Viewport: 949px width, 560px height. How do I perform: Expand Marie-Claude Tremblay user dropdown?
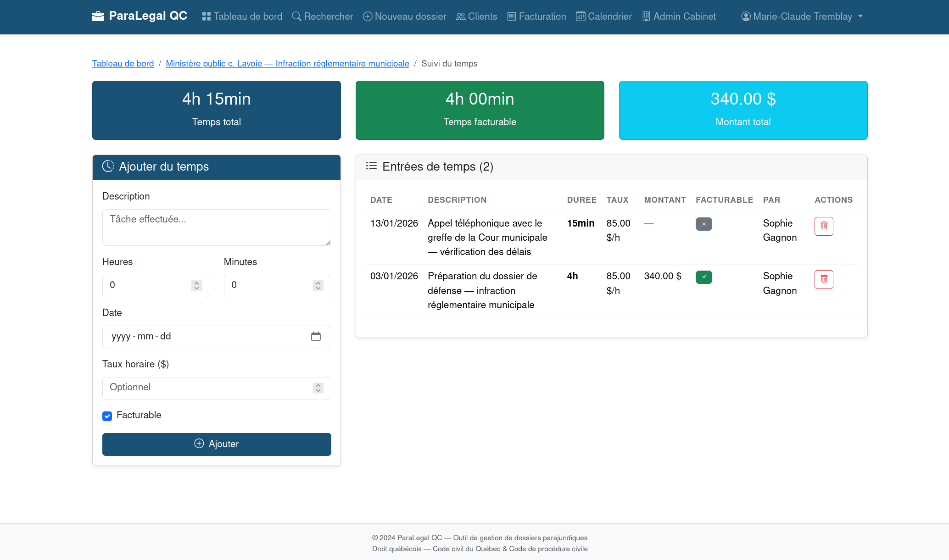point(802,17)
